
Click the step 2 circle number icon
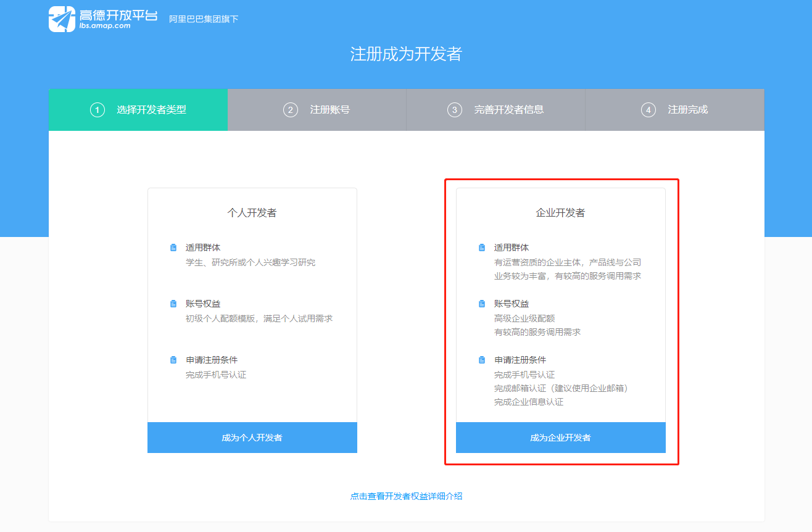pyautogui.click(x=291, y=110)
